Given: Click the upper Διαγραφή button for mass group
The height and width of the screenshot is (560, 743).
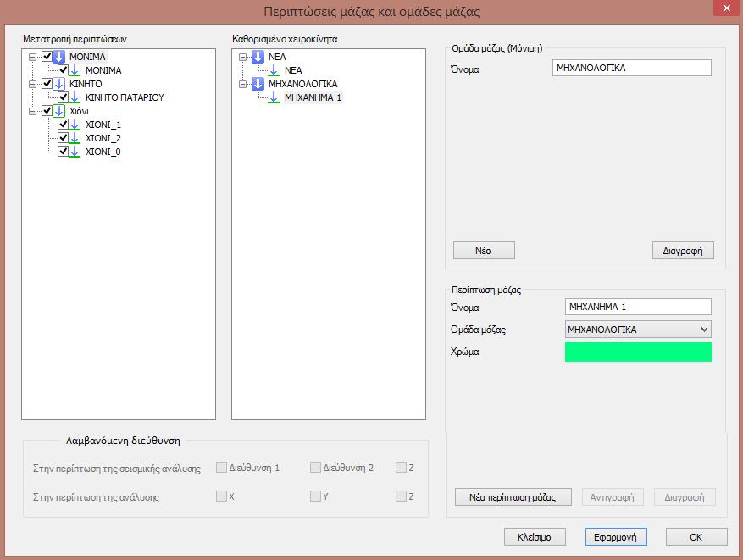Looking at the screenshot, I should point(683,251).
